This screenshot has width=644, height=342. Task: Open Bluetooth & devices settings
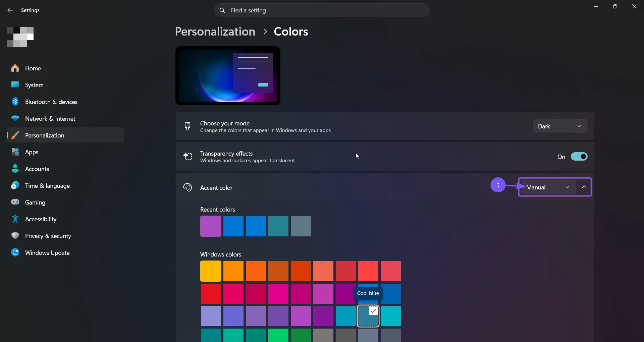[x=65, y=102]
